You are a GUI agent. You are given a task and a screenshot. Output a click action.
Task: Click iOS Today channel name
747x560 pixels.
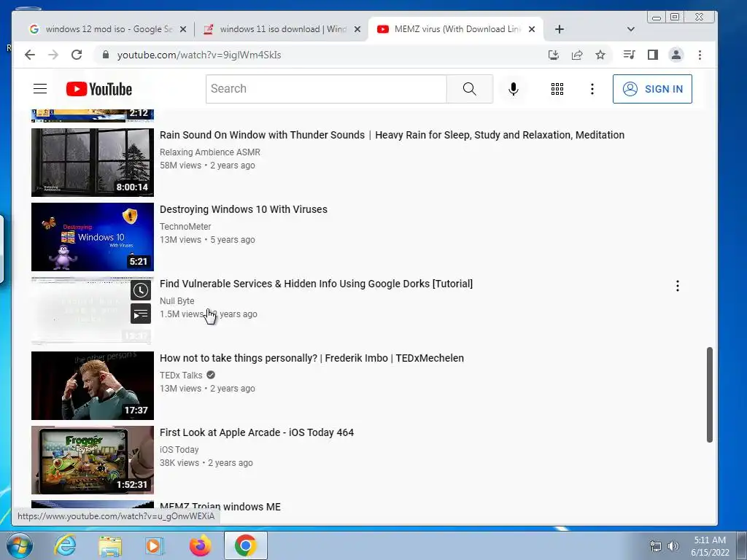tap(179, 449)
